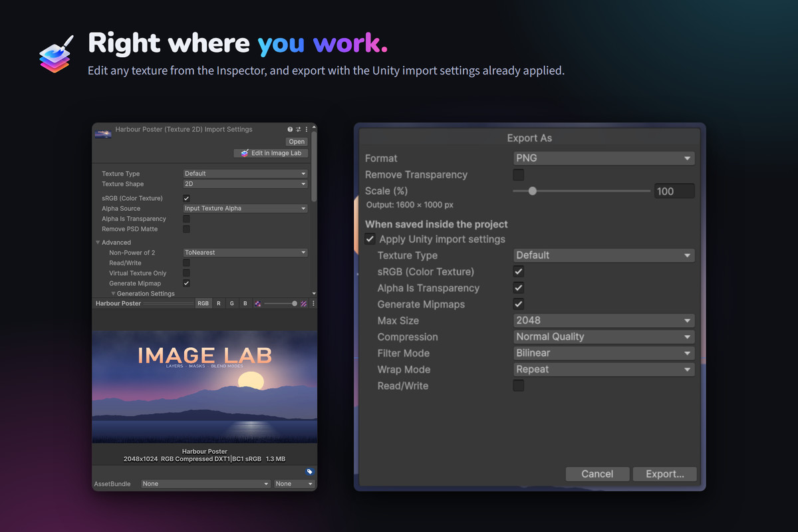Select the B channel preview button

245,303
